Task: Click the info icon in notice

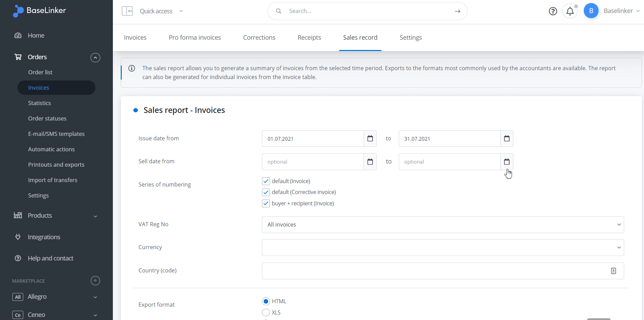Action: 132,68
